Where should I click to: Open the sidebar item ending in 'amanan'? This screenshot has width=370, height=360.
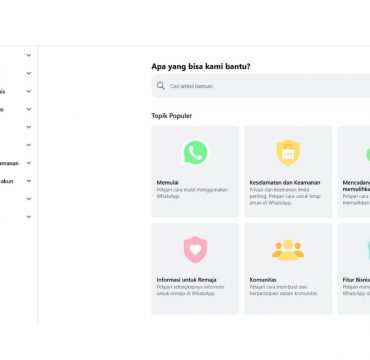click(x=9, y=163)
